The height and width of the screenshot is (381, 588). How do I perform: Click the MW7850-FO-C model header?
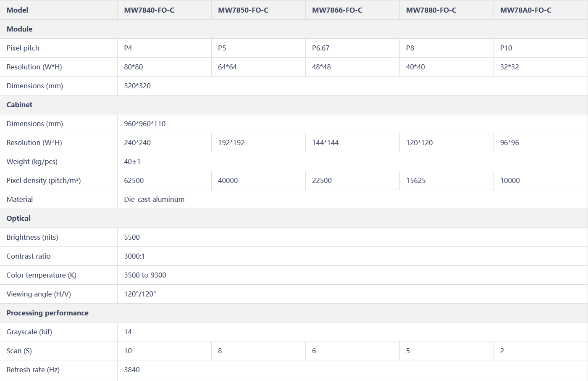click(243, 10)
